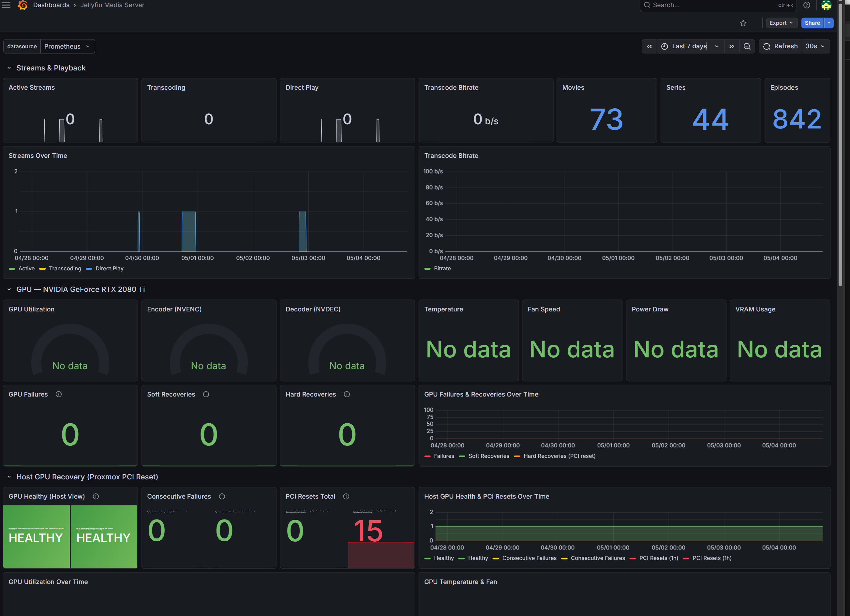Toggle Active series in Streams legend
The height and width of the screenshot is (616, 850).
click(x=26, y=268)
